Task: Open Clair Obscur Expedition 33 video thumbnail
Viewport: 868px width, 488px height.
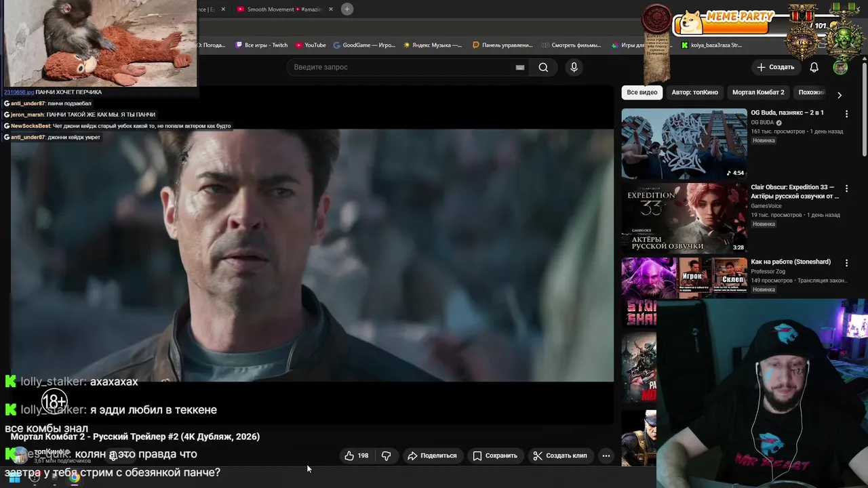Action: coord(684,218)
